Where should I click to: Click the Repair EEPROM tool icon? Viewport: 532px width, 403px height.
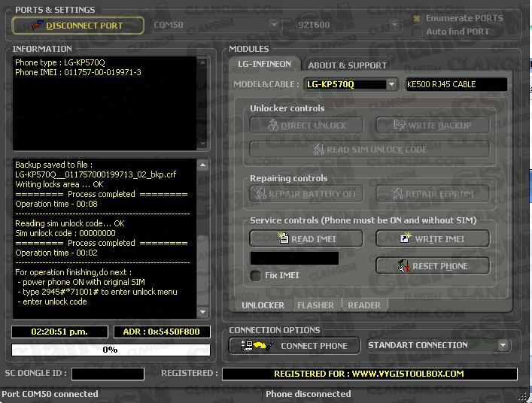[x=397, y=193]
